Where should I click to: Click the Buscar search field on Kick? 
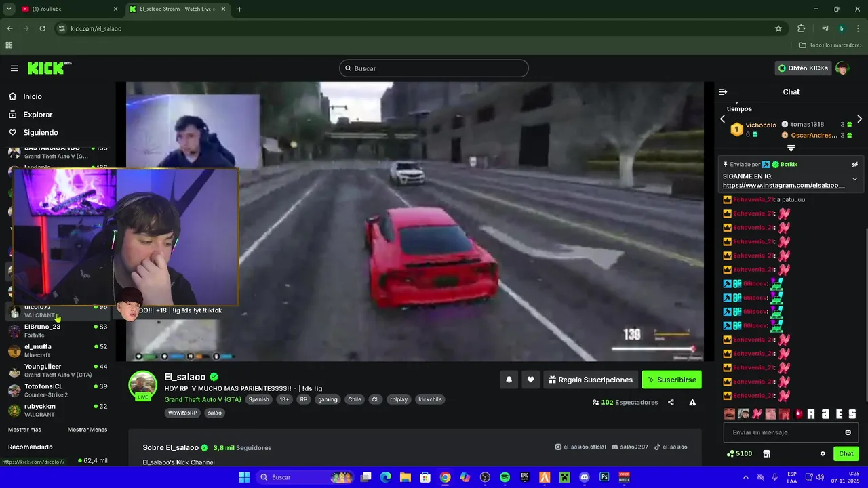[434, 68]
